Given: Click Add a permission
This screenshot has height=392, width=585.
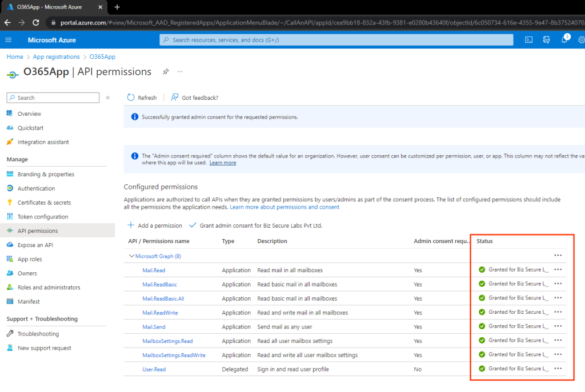Looking at the screenshot, I should click(x=155, y=225).
